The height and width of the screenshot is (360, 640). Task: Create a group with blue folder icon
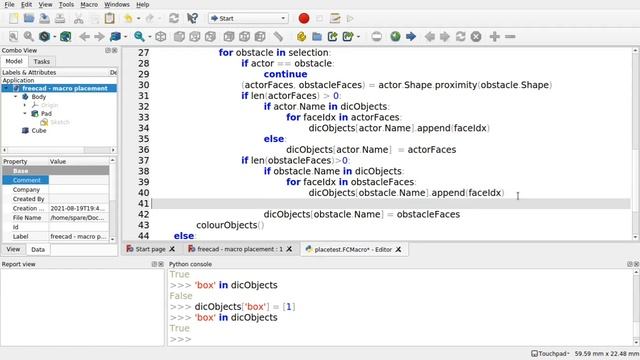[x=317, y=36]
